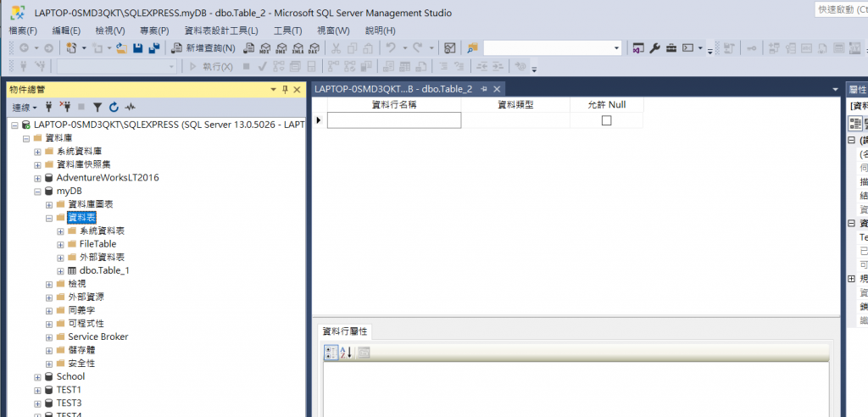Screen dimensions: 868x417
Task: Click the 資料類型 cell in first row
Action: click(x=515, y=120)
